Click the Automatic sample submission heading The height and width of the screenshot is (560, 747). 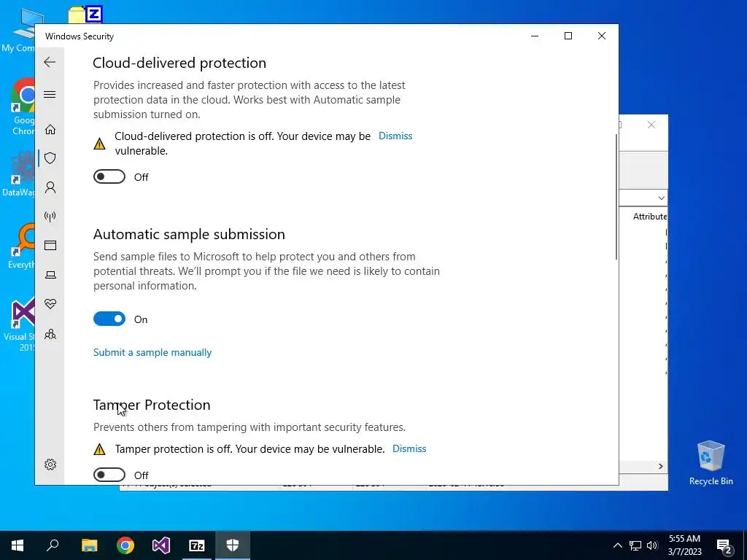(x=189, y=234)
